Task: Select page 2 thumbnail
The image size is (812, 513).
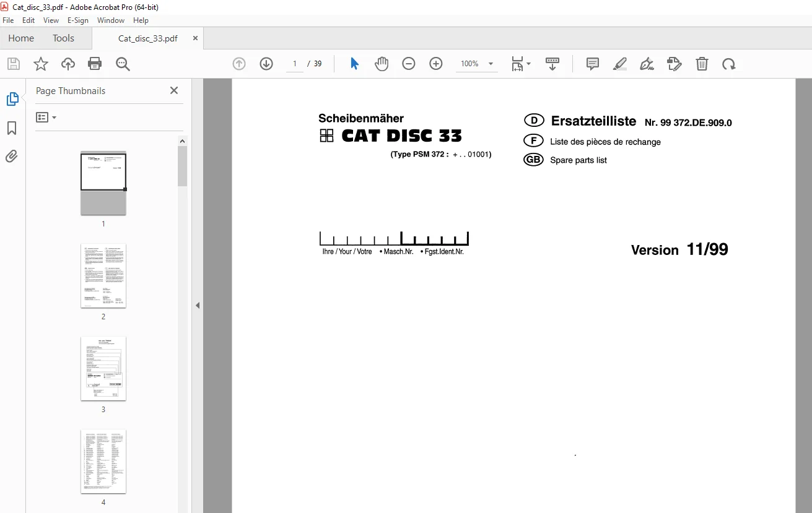Action: point(103,276)
